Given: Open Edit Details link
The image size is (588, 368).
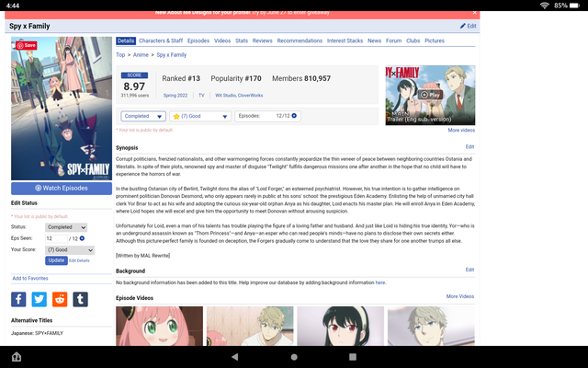Looking at the screenshot, I should [x=79, y=260].
